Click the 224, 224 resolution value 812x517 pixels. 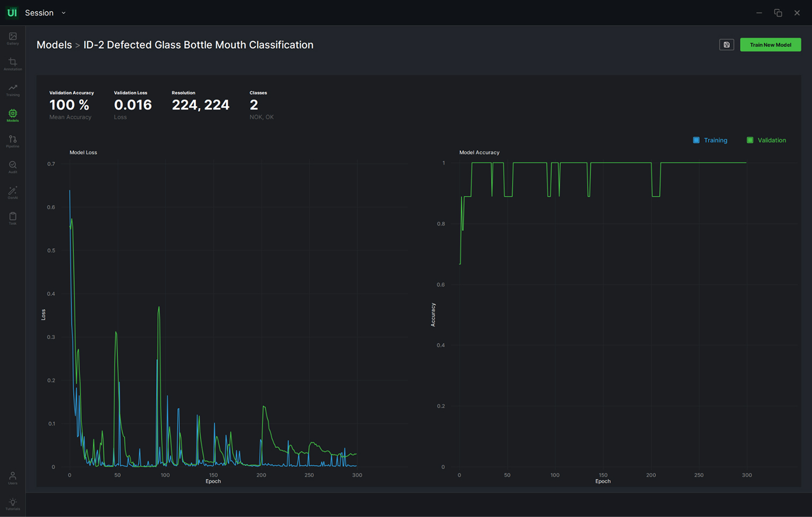click(200, 105)
